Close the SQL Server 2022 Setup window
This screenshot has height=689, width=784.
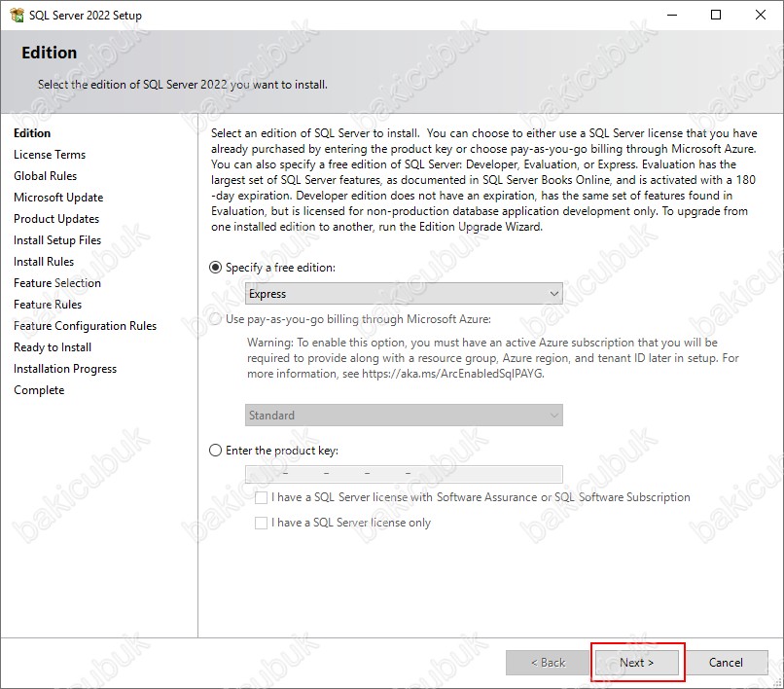coord(761,15)
